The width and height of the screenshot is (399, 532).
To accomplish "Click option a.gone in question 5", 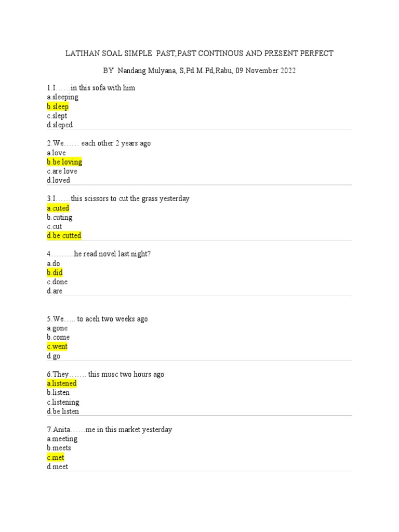I will click(57, 328).
